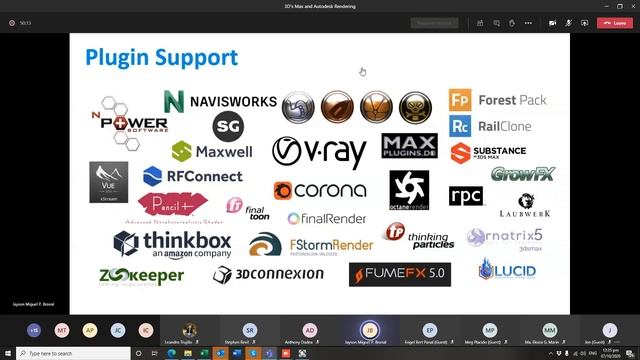The image size is (640, 360).
Task: Open the taskbar clock and date
Action: tap(610, 353)
